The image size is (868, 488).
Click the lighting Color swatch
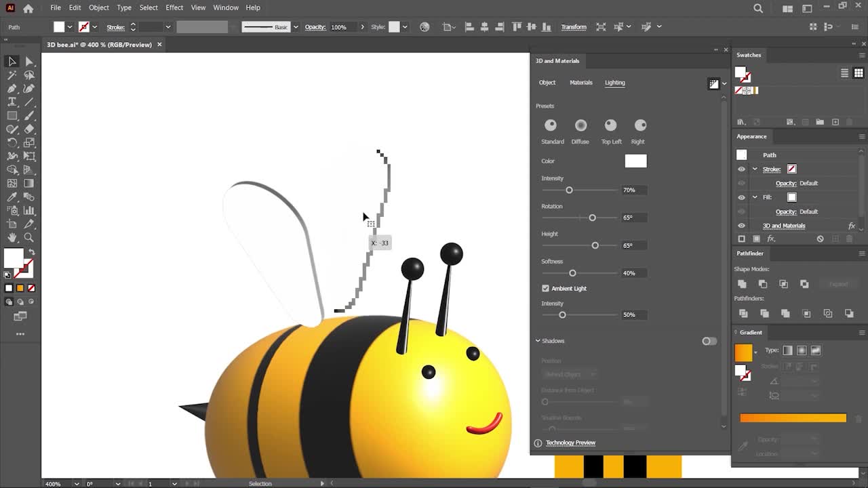click(x=635, y=161)
